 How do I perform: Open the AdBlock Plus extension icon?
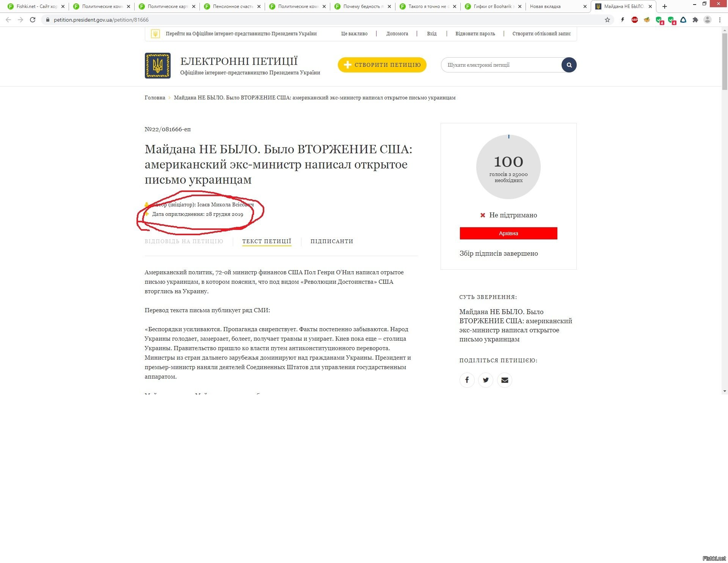[635, 20]
